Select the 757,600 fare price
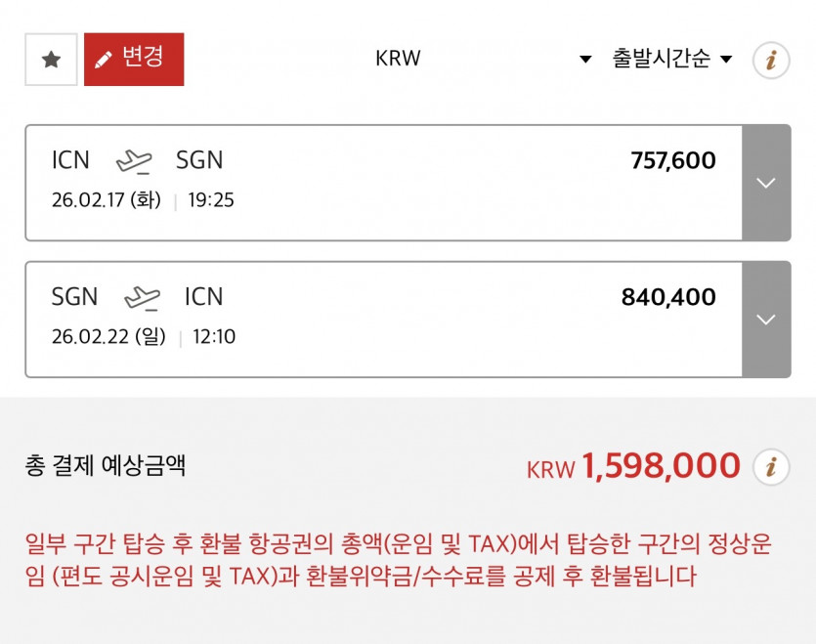This screenshot has width=816, height=644. pos(673,161)
